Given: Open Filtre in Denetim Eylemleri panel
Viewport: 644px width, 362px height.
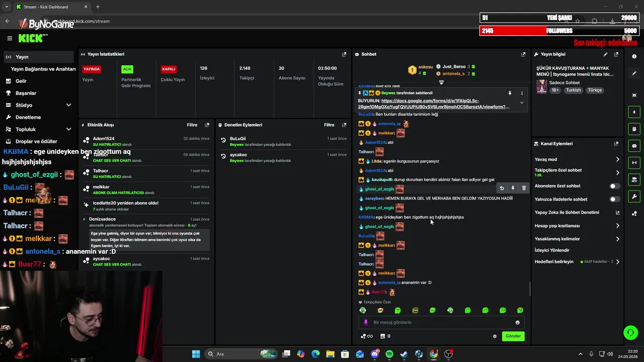Looking at the screenshot, I should (329, 125).
